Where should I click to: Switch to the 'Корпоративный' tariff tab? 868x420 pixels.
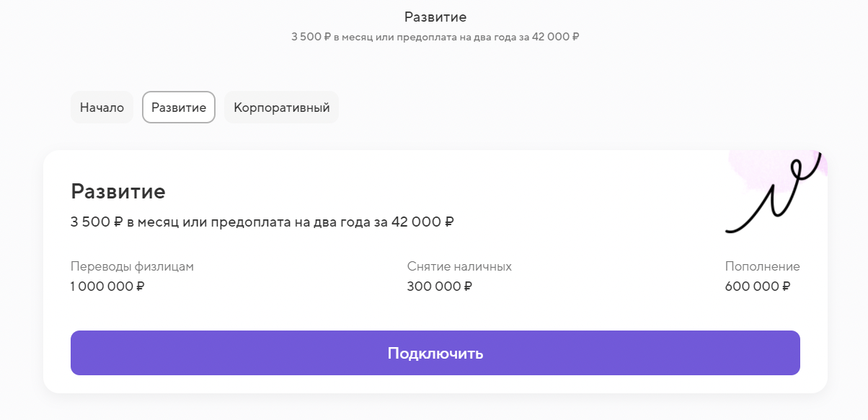(x=281, y=107)
